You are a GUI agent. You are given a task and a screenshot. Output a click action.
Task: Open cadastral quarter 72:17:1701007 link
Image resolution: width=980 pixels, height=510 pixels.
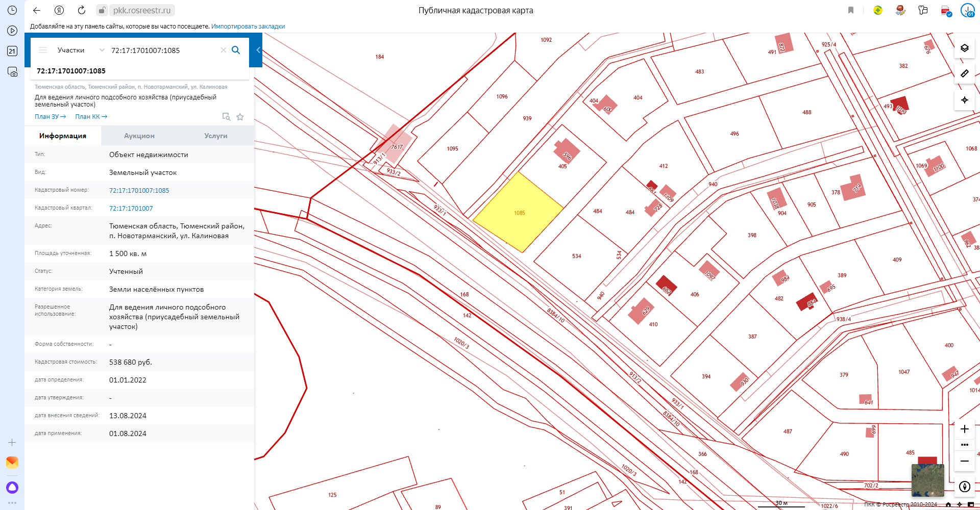[131, 208]
